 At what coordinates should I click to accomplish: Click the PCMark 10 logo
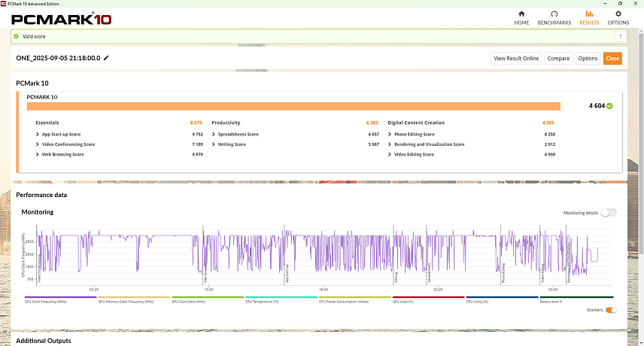point(62,18)
